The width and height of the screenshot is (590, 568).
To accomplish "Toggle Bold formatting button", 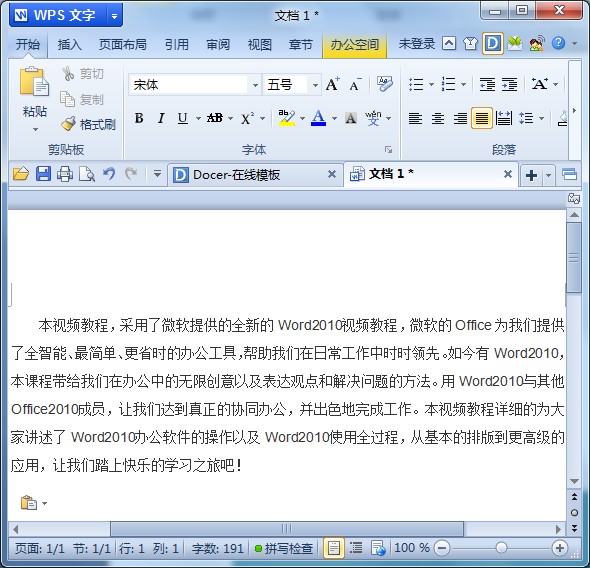I will coord(139,118).
